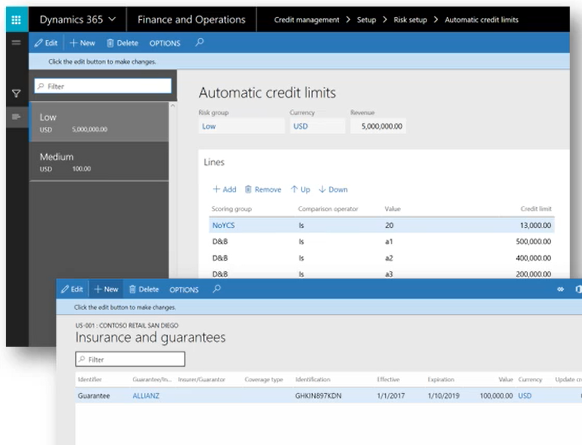
Task: Expand the Dynamics 365 dropdown chevron
Action: click(112, 19)
